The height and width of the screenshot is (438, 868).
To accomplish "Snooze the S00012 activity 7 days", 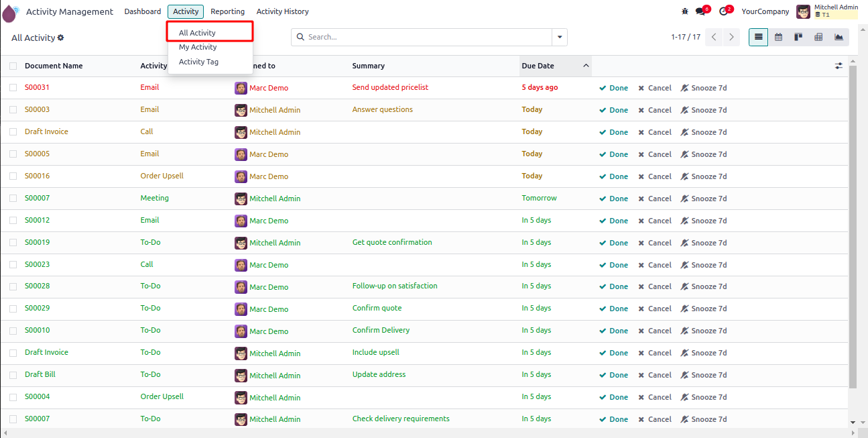I will coord(704,221).
